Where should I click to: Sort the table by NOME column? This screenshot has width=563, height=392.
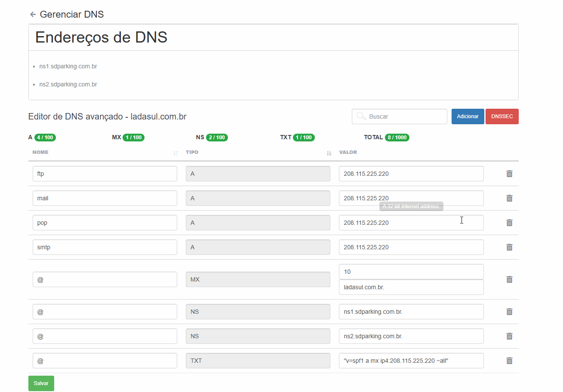coord(175,153)
